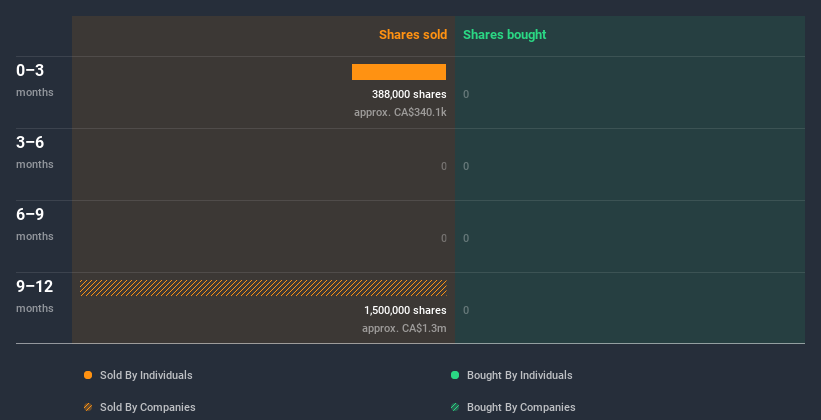Screen dimensions: 821x420
Task: Click the shares bought 0 in 9–12 months row
Action: click(466, 311)
